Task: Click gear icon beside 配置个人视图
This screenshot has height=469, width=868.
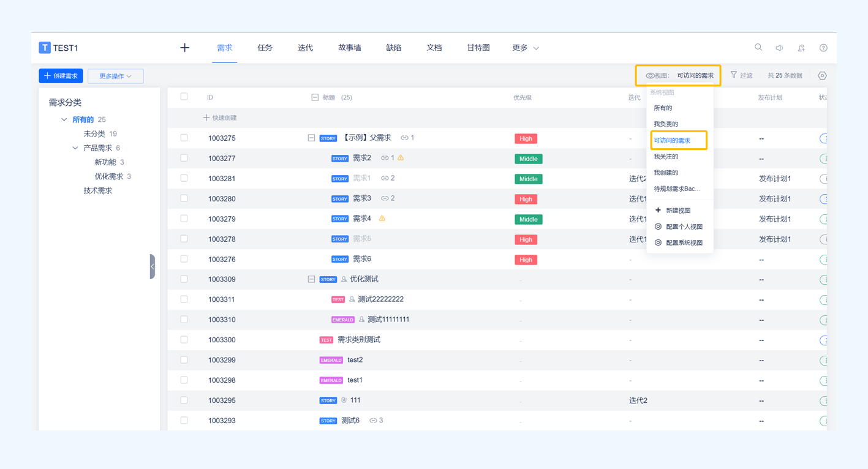Action: (x=658, y=227)
